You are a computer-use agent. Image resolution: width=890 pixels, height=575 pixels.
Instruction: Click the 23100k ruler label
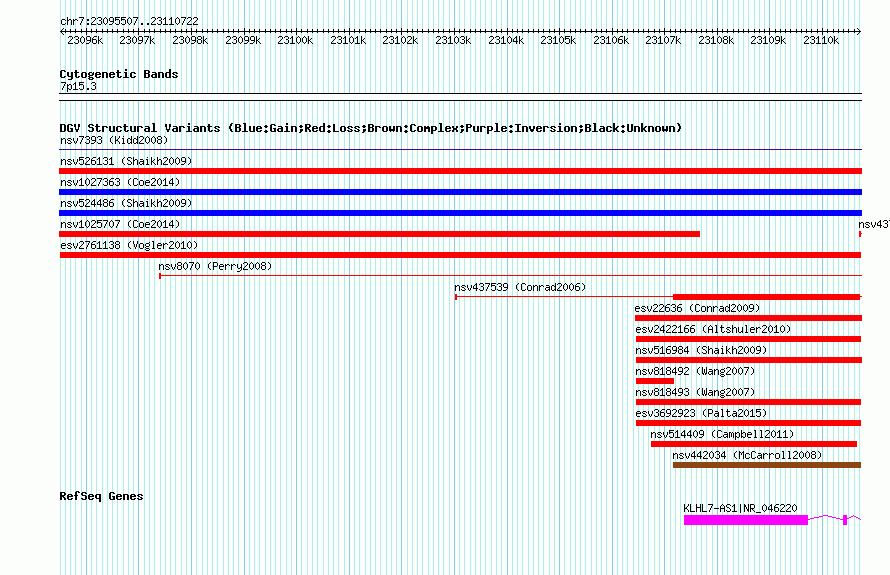[x=295, y=40]
